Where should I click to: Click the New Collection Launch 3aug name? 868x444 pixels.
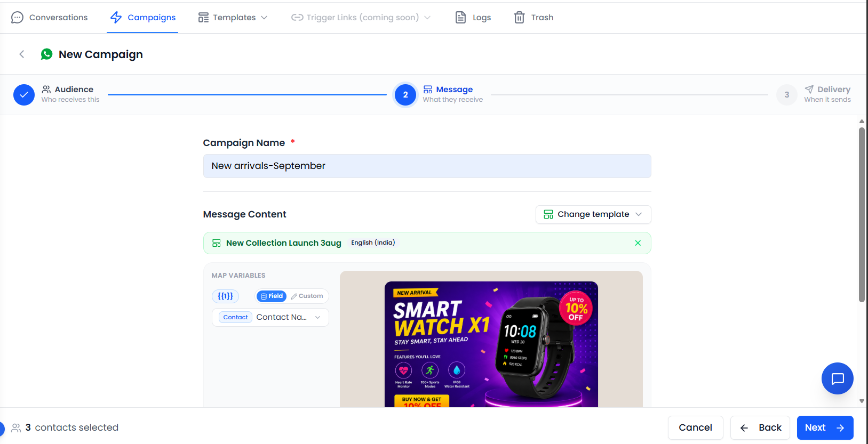tap(284, 243)
